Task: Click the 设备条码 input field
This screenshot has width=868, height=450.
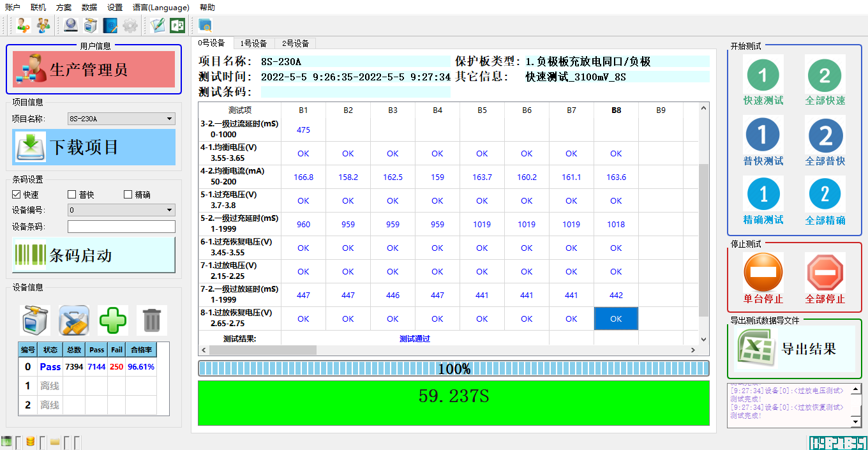Action: coord(121,227)
